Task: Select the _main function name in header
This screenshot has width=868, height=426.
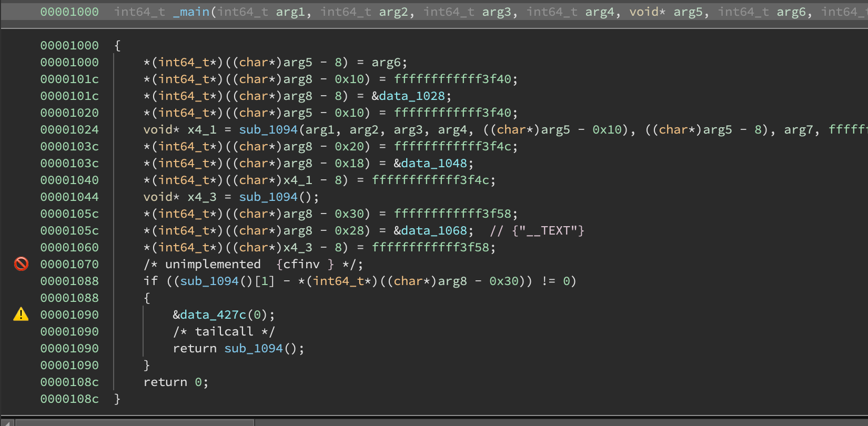Action: [191, 12]
